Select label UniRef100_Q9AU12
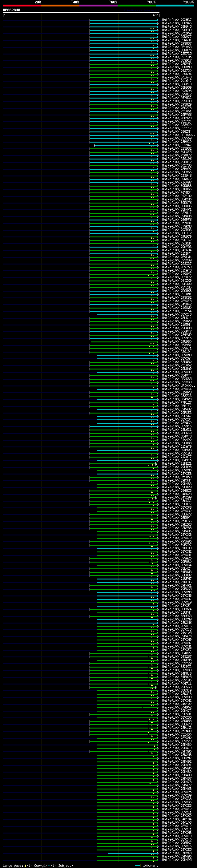Viewport: 197px width, 868px height. tap(176, 162)
